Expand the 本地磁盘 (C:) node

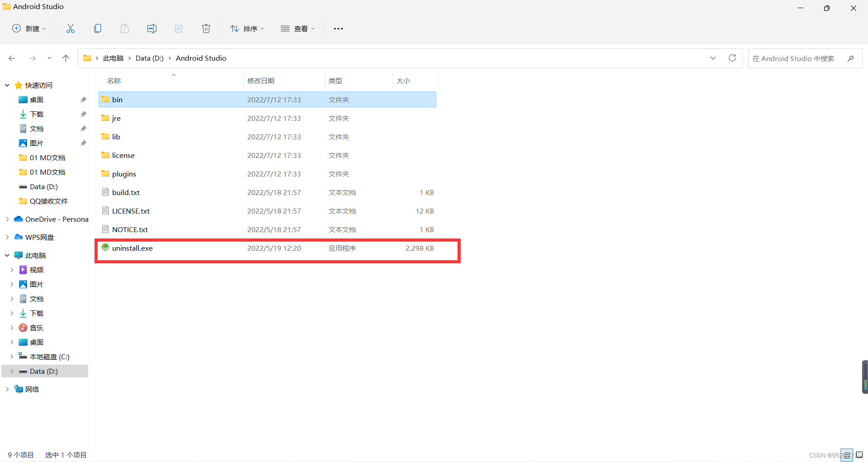click(x=12, y=357)
